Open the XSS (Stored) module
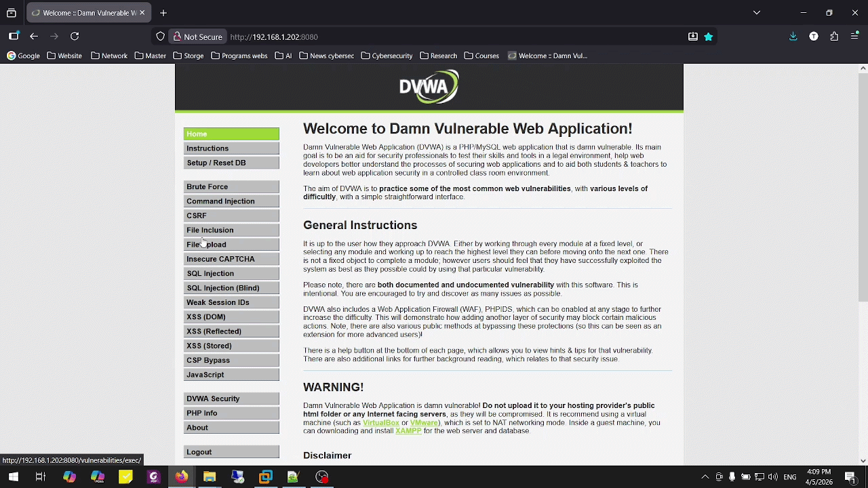The height and width of the screenshot is (488, 868). click(231, 346)
